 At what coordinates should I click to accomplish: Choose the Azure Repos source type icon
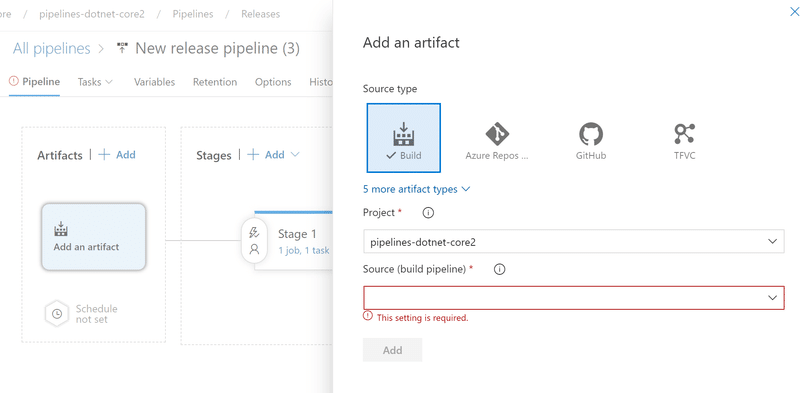pos(497,134)
